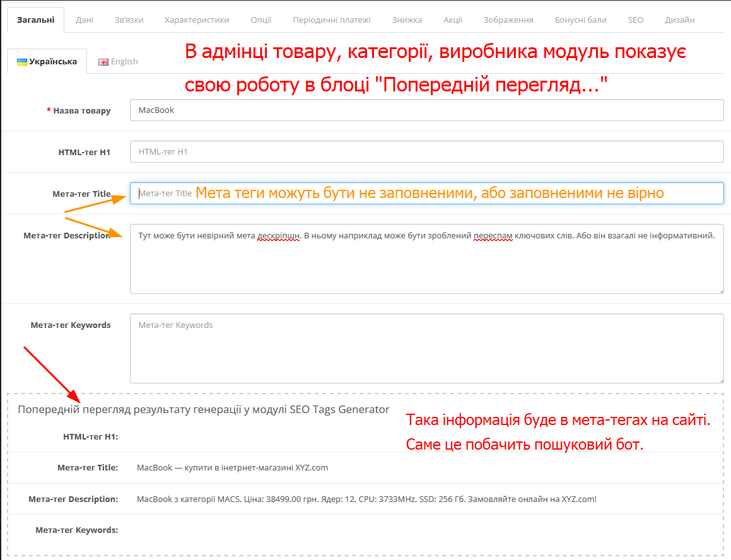The image size is (731, 560).
Task: Click the HTML-тег H1 form label
Action: [x=85, y=152]
